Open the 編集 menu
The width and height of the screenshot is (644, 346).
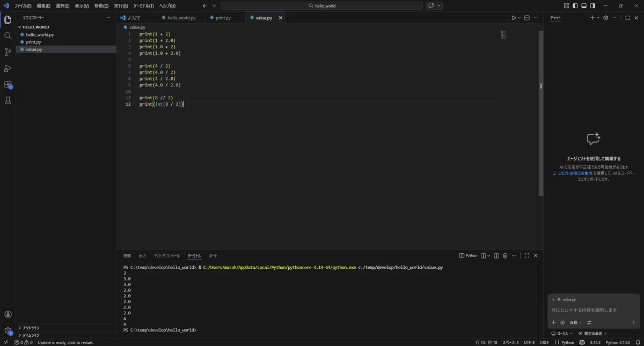pyautogui.click(x=43, y=6)
